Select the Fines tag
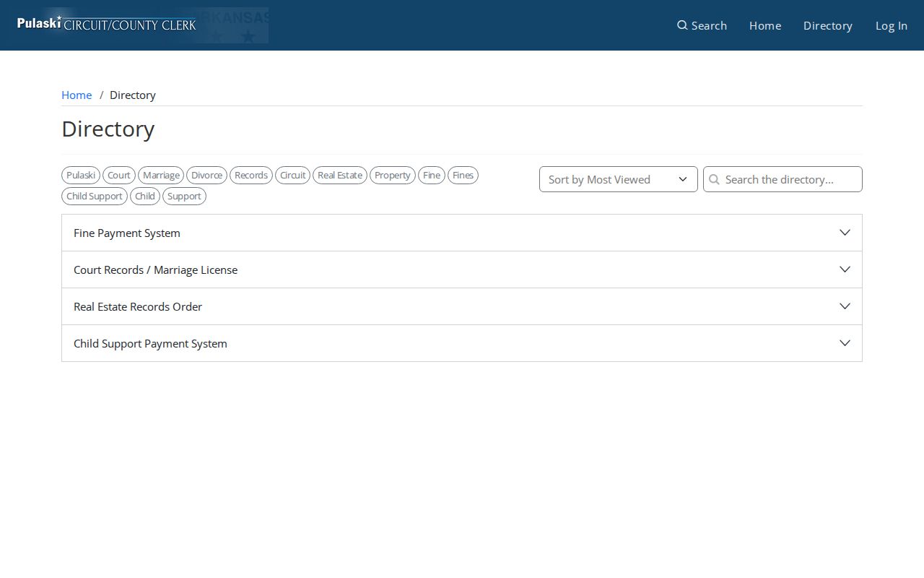The width and height of the screenshot is (924, 578). (463, 175)
